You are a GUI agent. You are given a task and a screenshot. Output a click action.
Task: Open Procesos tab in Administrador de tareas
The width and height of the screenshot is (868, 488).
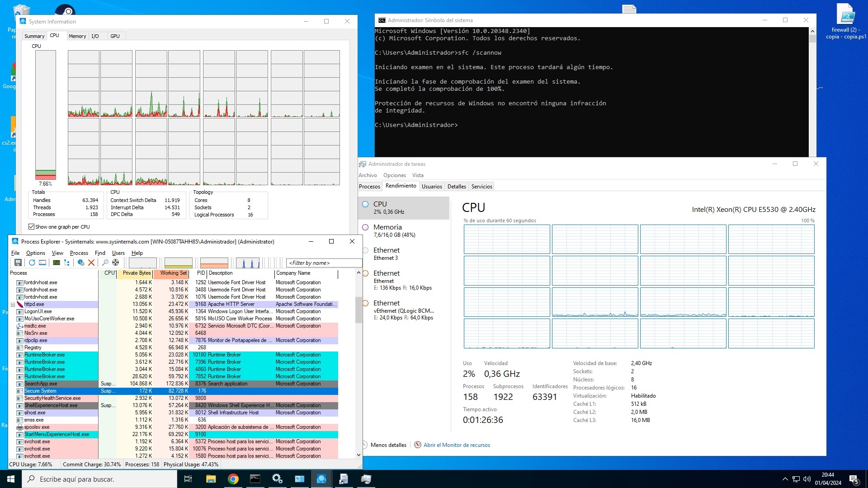[x=369, y=187]
